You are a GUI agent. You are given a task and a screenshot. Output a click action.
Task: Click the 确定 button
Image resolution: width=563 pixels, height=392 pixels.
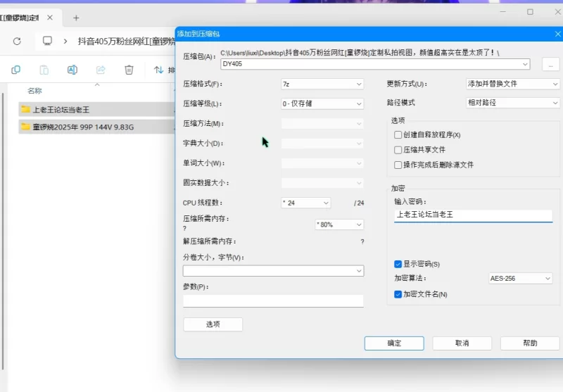pyautogui.click(x=394, y=343)
